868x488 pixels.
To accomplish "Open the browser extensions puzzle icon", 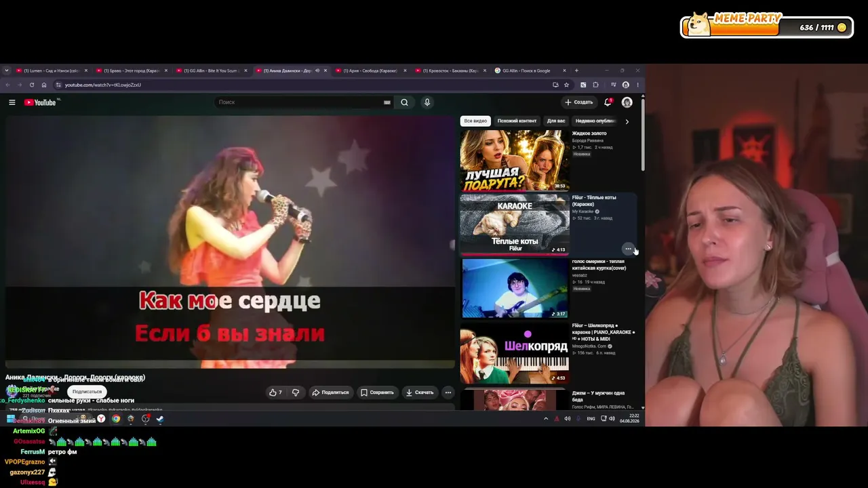I will point(595,85).
